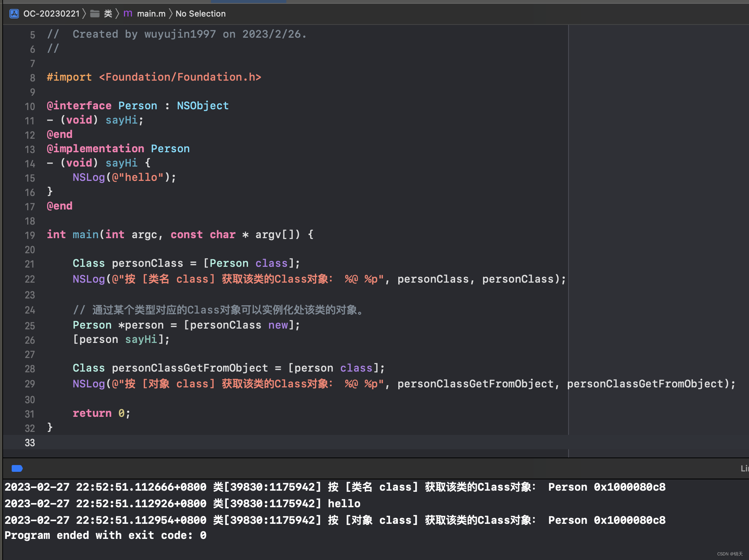The width and height of the screenshot is (749, 560).
Task: Open the OC-20230221 breadcrumb item
Action: 51,14
